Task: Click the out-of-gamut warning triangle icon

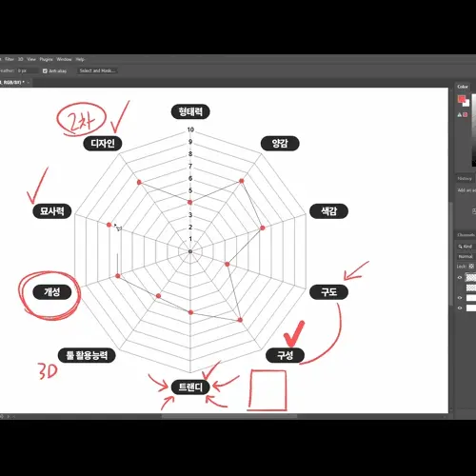Action: click(x=459, y=114)
